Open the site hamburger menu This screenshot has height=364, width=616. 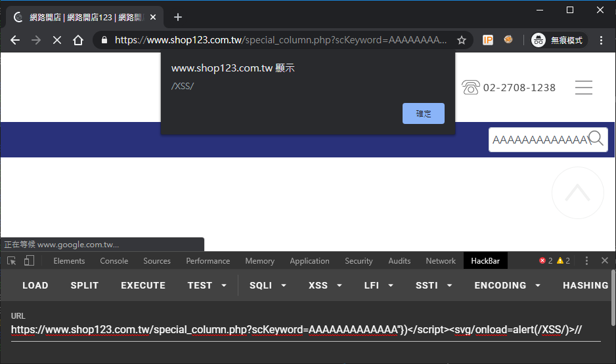click(x=584, y=87)
